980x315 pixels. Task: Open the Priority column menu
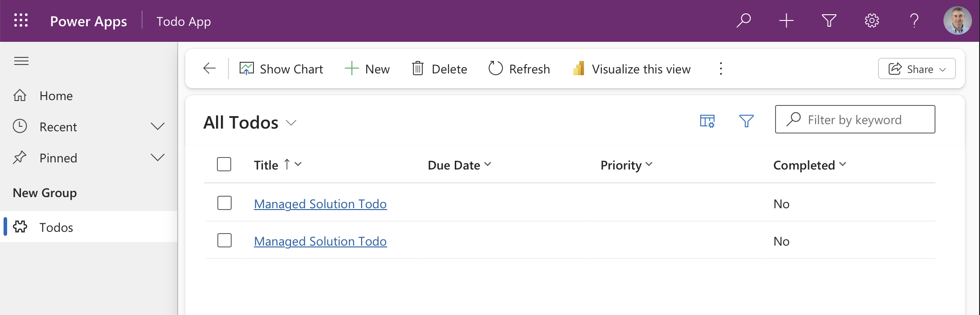coord(626,165)
